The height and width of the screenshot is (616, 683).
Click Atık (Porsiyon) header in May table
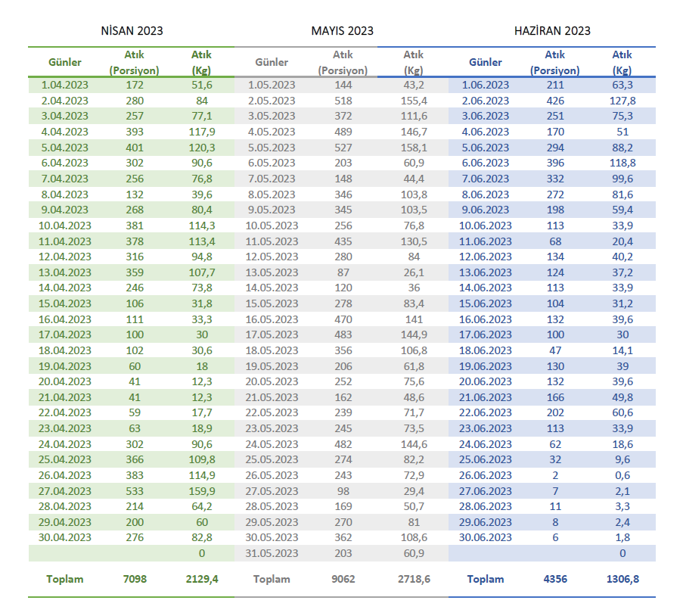tap(343, 62)
